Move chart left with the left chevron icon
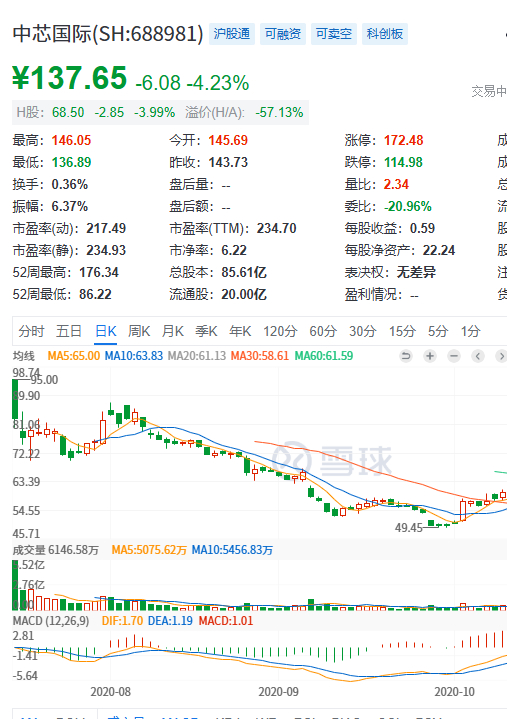The image size is (507, 719). click(478, 356)
